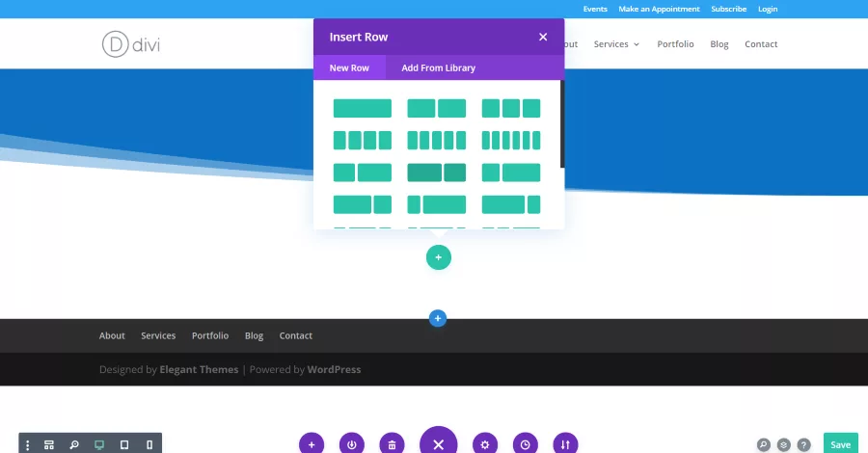
Task: Click the Divi logo
Action: 131,44
